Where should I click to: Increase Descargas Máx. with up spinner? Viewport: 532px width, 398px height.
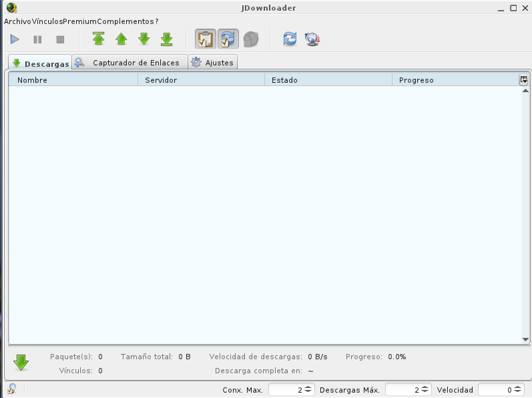coord(425,387)
